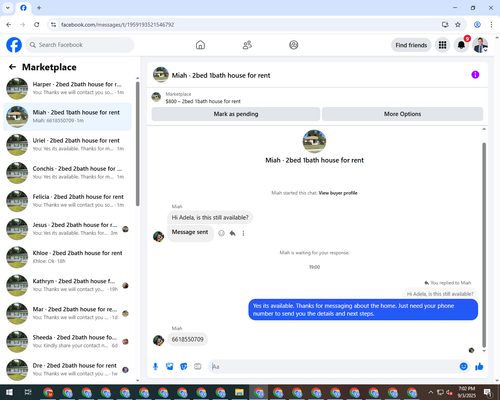This screenshot has width=500, height=400.
Task: Click the Find friends button
Action: (x=411, y=45)
